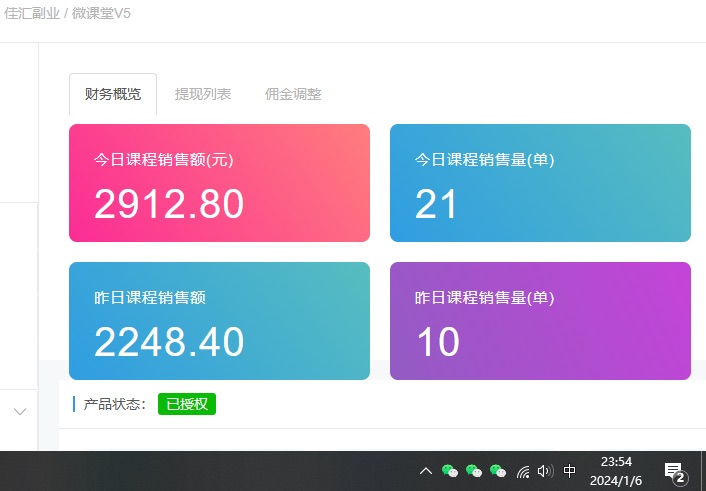
Task: Select the 财务概览 tab
Action: point(113,94)
